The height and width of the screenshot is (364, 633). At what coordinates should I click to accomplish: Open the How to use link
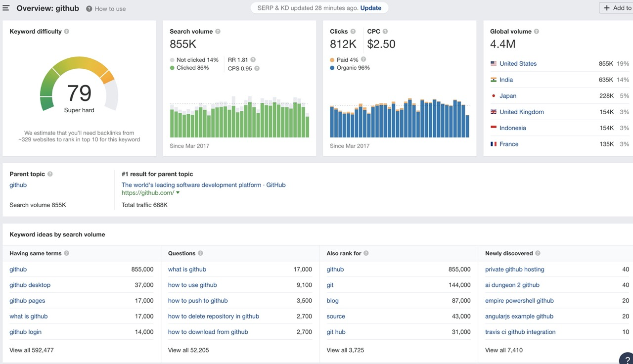pyautogui.click(x=110, y=9)
